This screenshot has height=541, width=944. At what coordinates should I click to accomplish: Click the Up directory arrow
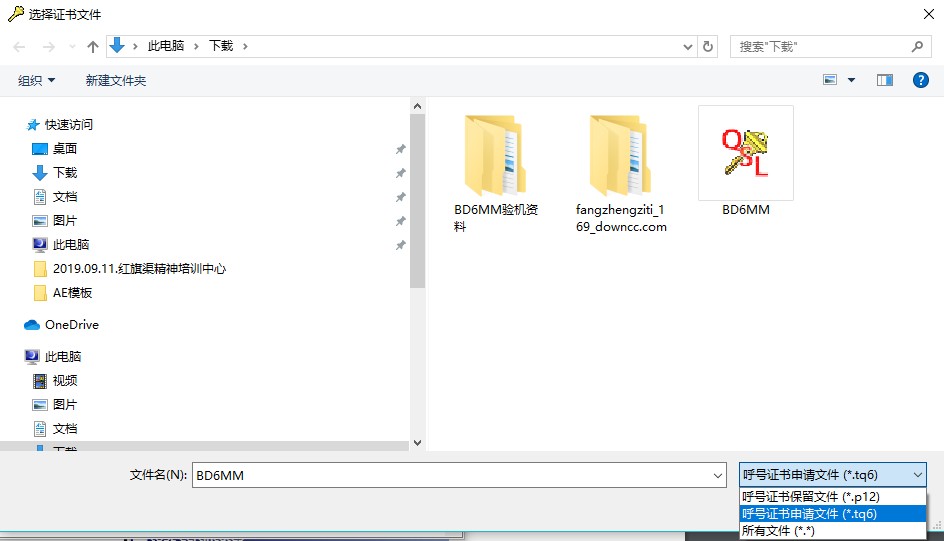click(x=93, y=47)
